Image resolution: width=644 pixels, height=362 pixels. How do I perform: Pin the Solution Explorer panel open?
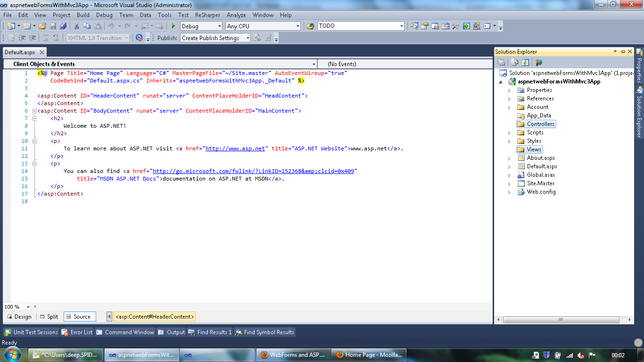(x=623, y=51)
